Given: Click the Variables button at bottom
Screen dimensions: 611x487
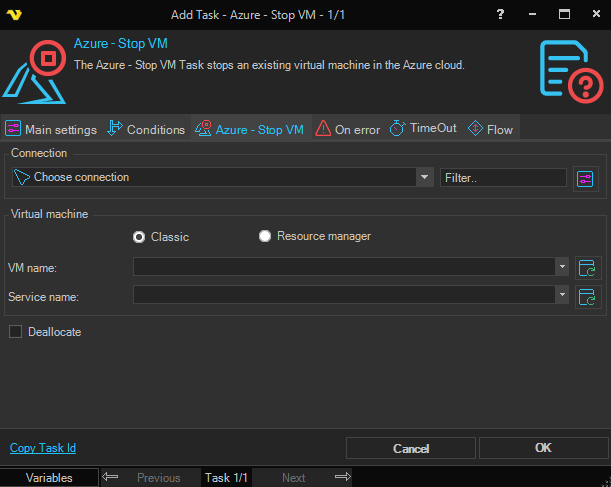Looking at the screenshot, I should point(49,478).
